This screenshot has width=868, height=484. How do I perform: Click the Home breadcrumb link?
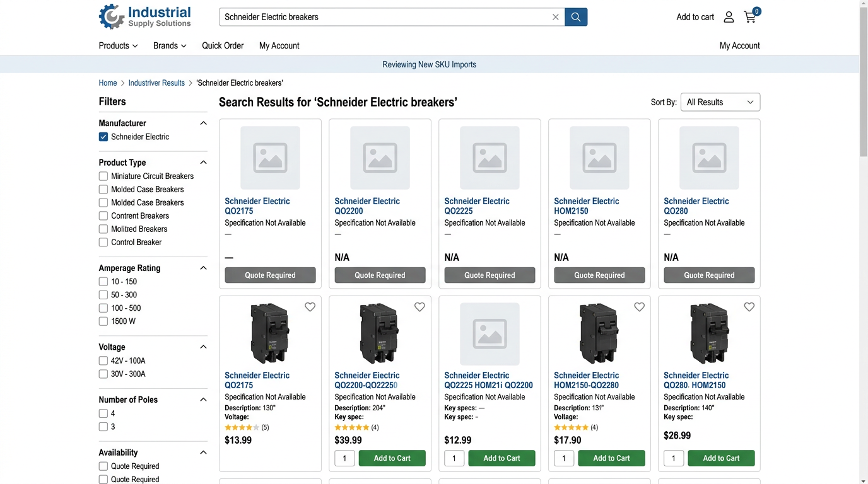pyautogui.click(x=108, y=83)
